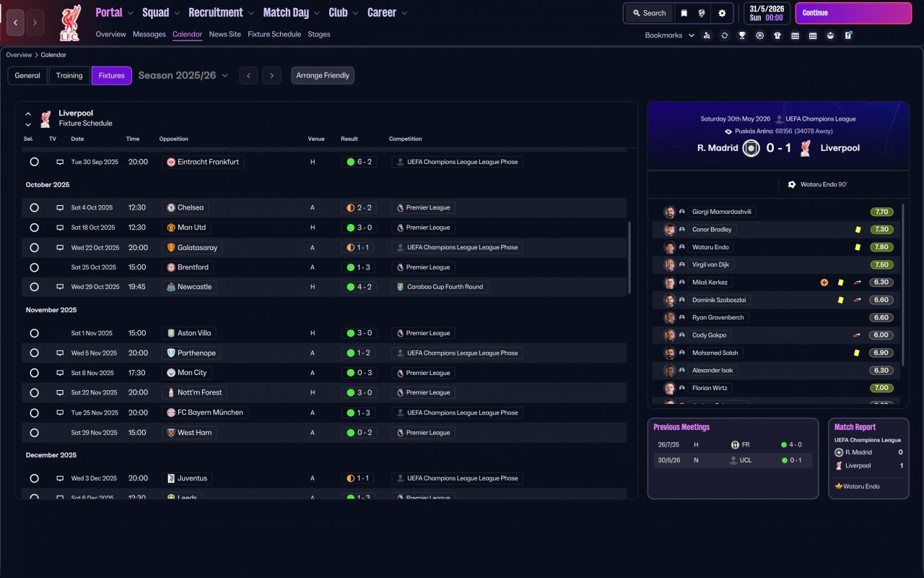Open the Portal dropdown menu
This screenshot has height=578, width=924.
(x=115, y=13)
